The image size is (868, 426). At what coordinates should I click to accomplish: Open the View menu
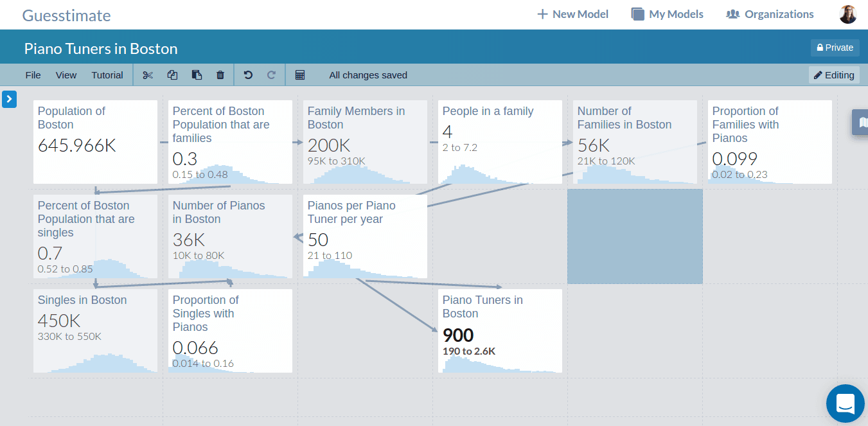click(66, 75)
